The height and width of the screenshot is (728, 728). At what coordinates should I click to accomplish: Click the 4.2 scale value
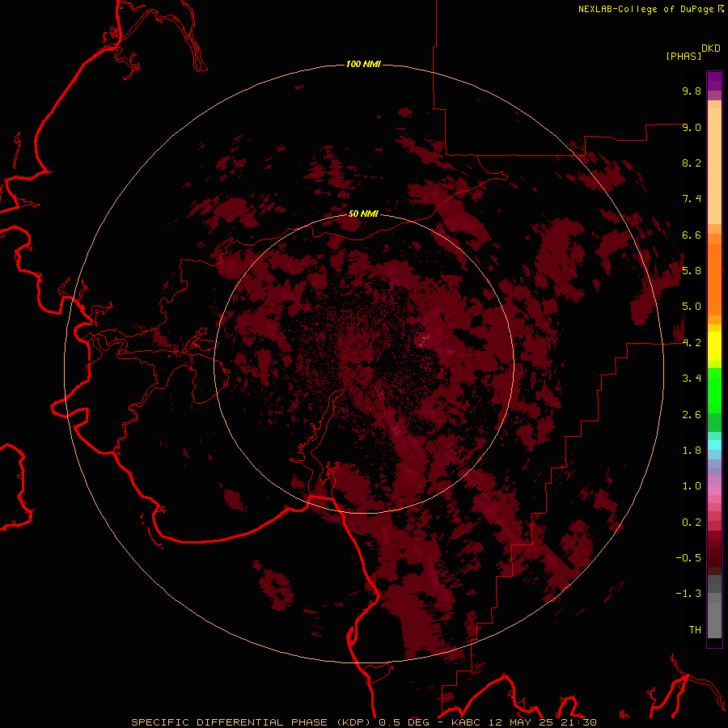[692, 343]
